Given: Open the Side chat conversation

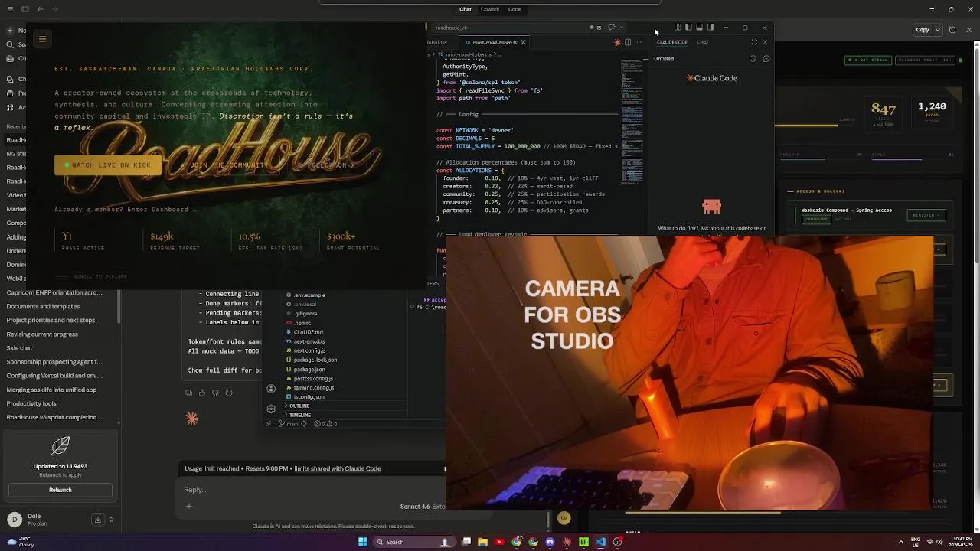Looking at the screenshot, I should coord(19,348).
